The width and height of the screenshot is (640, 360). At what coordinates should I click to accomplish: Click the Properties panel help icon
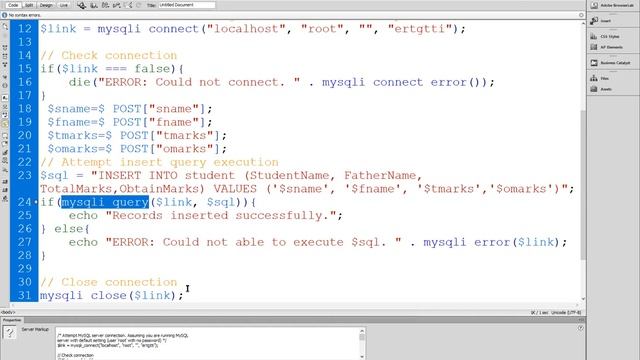coord(580,328)
